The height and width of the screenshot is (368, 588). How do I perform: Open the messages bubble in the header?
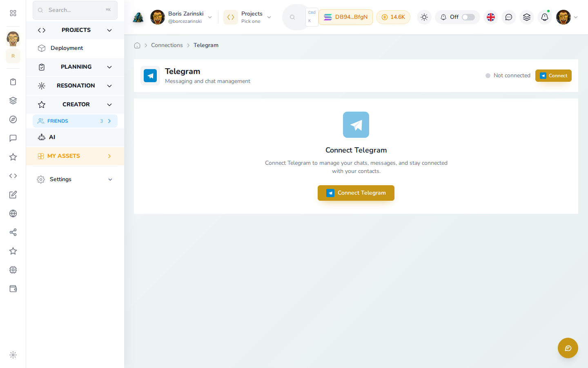coord(509,17)
